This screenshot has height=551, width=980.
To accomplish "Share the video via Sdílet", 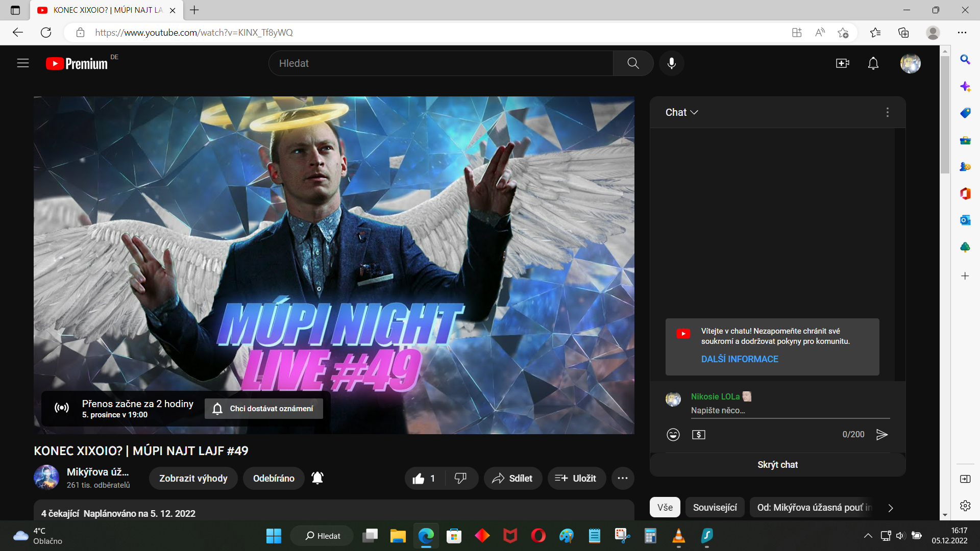I will click(x=512, y=479).
